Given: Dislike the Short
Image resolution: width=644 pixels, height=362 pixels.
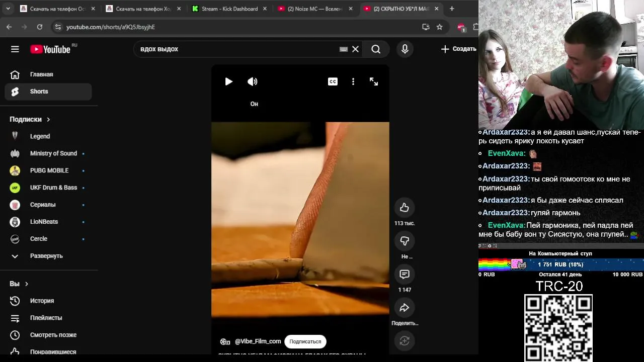Looking at the screenshot, I should (405, 241).
